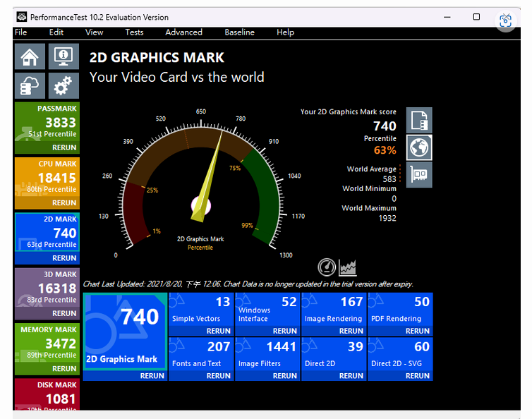
Task: Open the System Information monitor icon
Action: [x=64, y=56]
